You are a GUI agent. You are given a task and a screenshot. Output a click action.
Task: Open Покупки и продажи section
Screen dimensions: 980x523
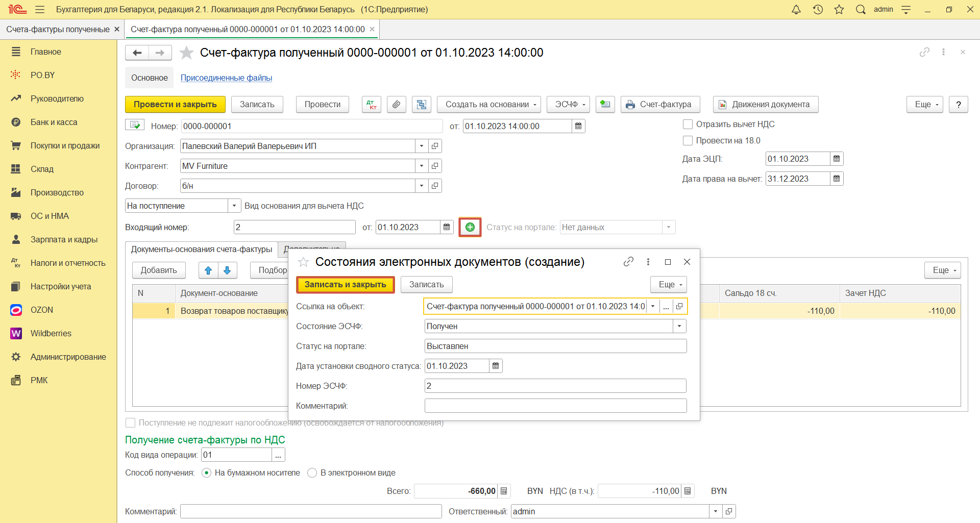[65, 145]
